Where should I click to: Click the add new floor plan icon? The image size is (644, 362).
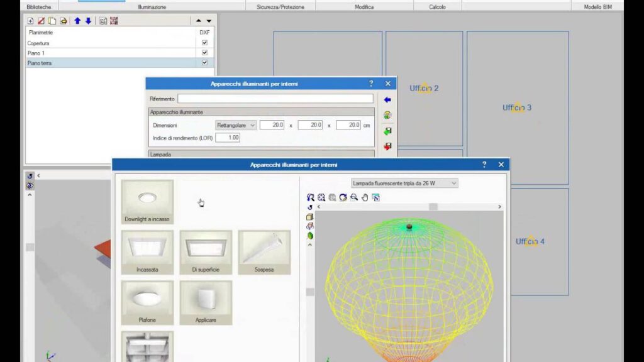[x=31, y=21]
